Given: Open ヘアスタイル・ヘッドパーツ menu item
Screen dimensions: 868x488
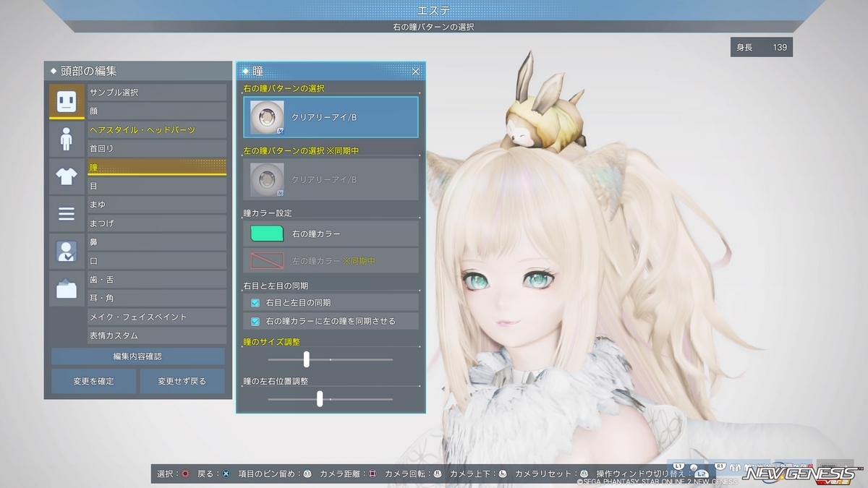Looking at the screenshot, I should click(x=157, y=130).
